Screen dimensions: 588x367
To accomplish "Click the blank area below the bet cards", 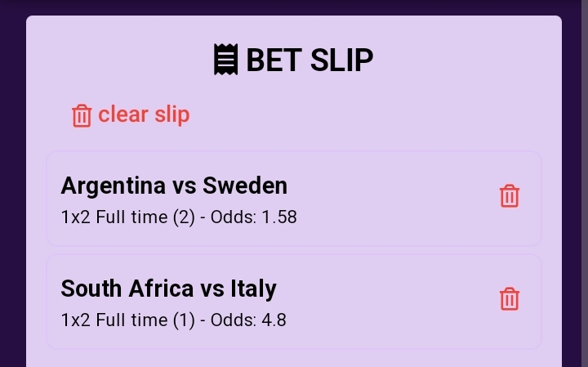I will (294, 358).
